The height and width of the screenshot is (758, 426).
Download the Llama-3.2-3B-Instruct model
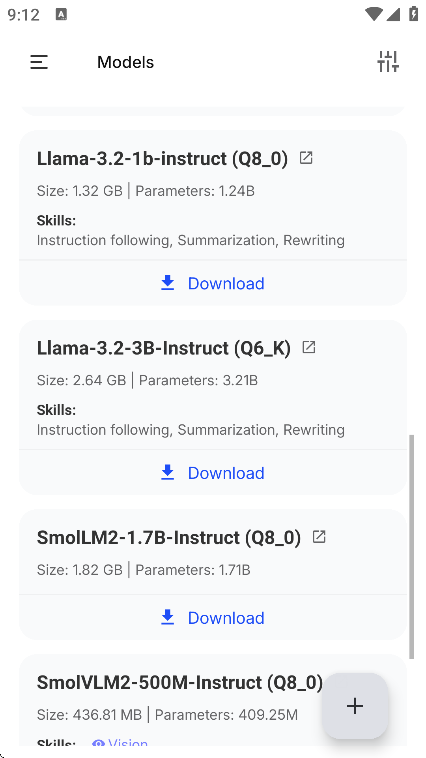tap(213, 472)
